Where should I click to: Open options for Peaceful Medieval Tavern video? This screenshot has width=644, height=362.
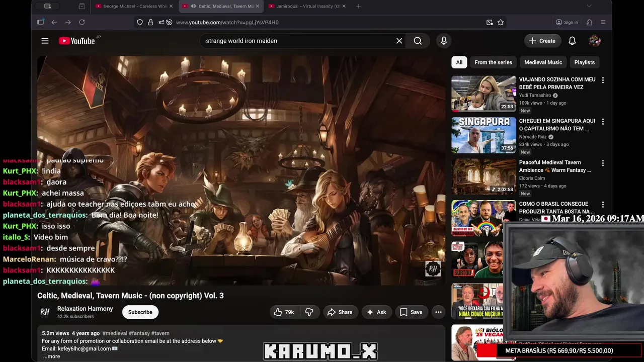(x=603, y=163)
